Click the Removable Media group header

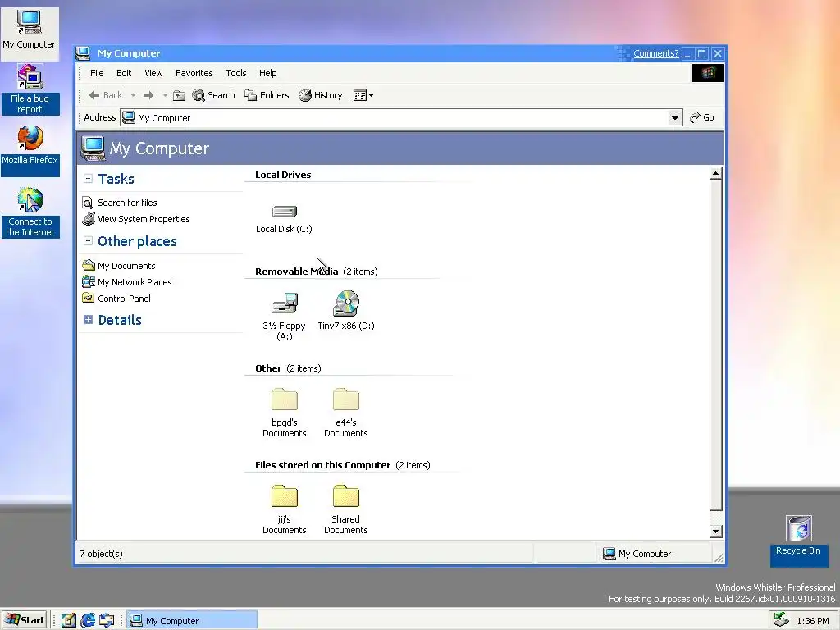[297, 272]
